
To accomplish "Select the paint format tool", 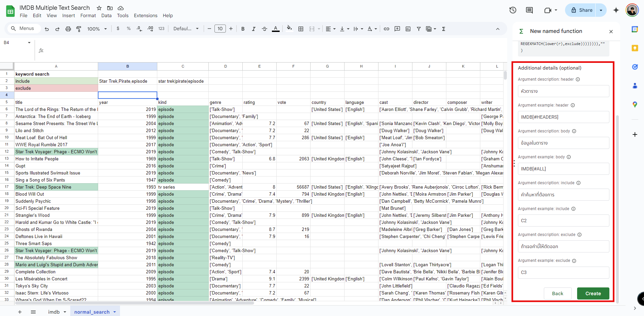I will pos(79,29).
